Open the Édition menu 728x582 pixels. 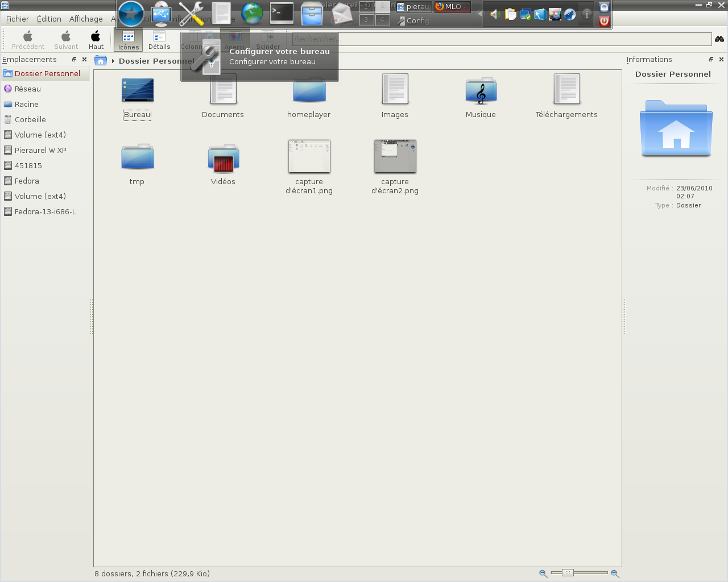click(49, 19)
